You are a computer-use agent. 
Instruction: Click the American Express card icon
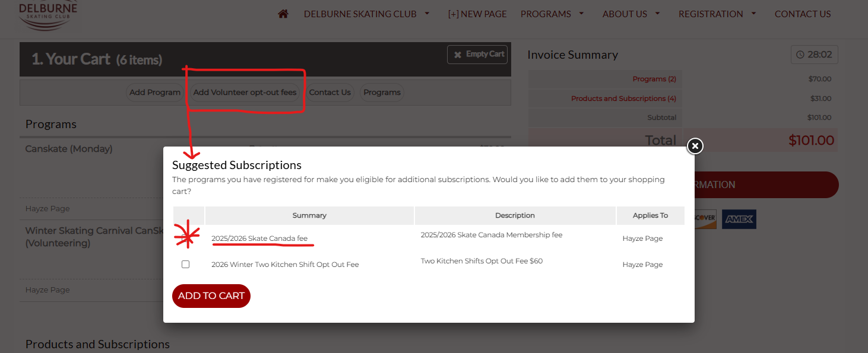point(739,219)
